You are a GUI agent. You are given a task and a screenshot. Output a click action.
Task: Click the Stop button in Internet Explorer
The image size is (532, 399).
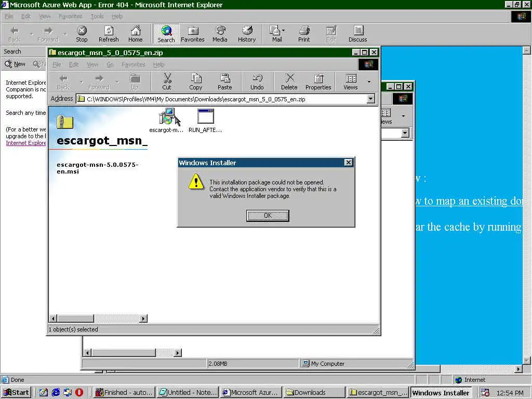coord(82,34)
